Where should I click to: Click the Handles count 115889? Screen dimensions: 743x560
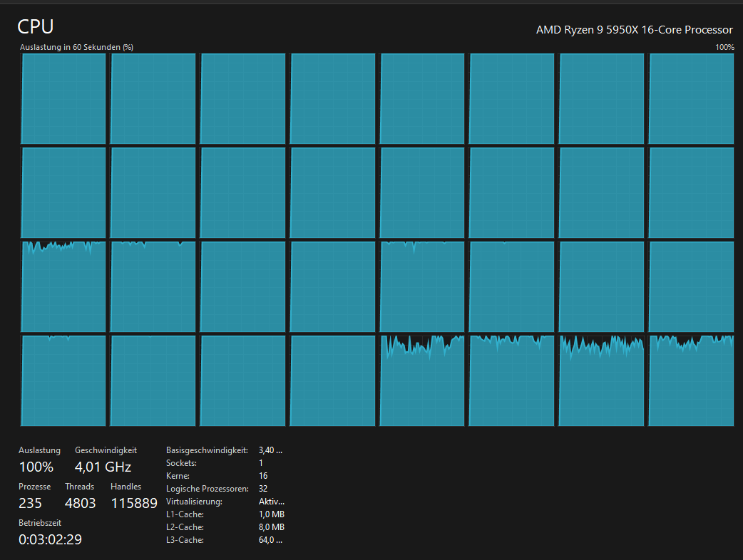pos(134,504)
